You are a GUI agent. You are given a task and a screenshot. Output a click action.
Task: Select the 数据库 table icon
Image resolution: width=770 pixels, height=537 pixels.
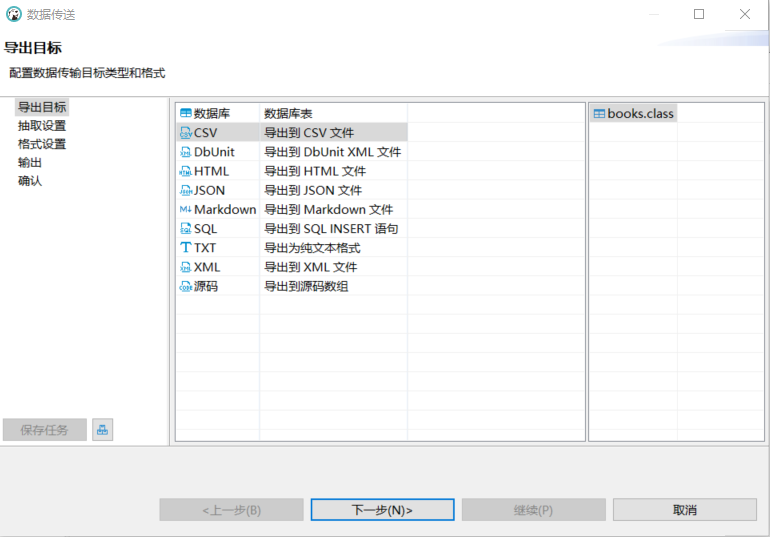[x=185, y=113]
